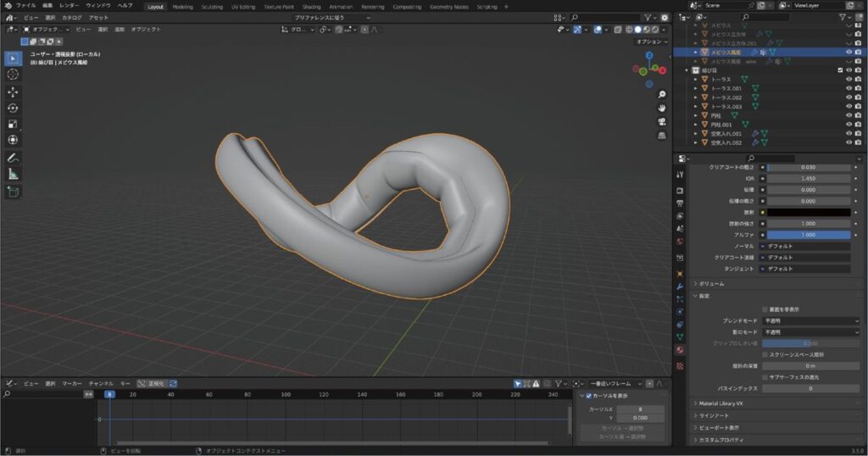Open the Material properties tab

[x=680, y=350]
